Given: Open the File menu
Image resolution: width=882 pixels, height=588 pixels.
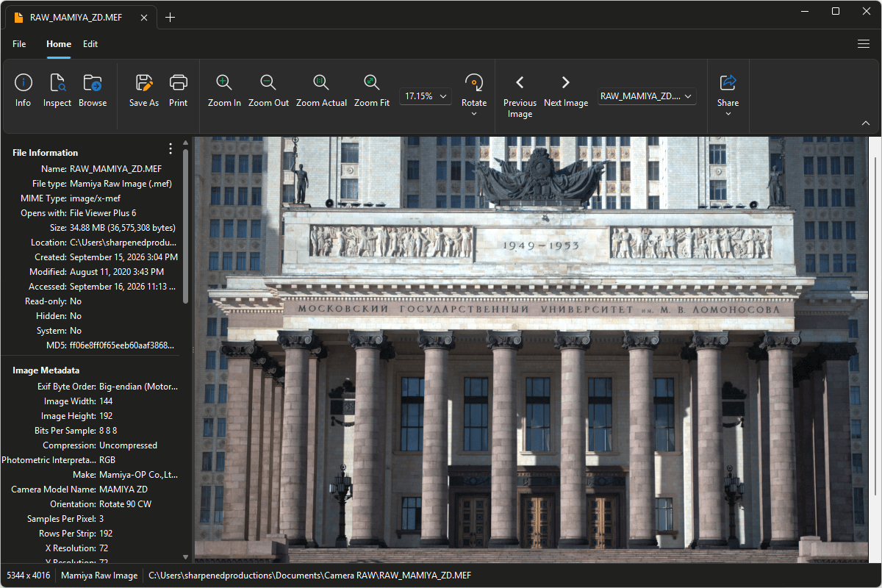Looking at the screenshot, I should tap(19, 44).
